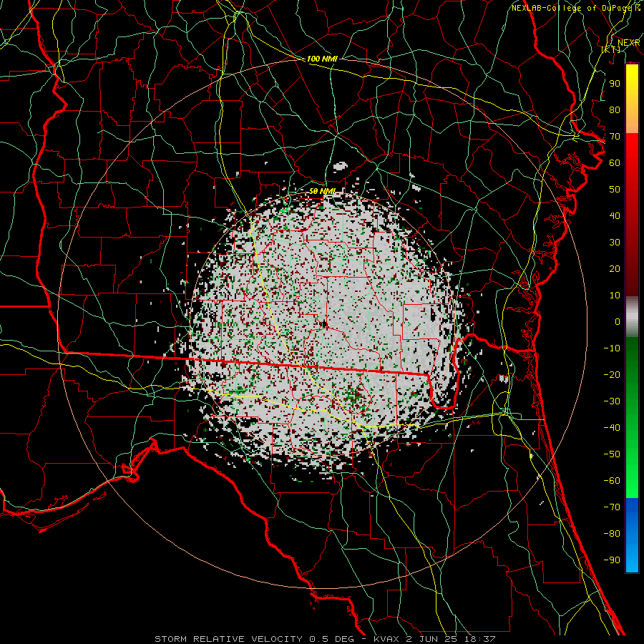
Task: Click the -80 scale label
Action: coord(612,534)
